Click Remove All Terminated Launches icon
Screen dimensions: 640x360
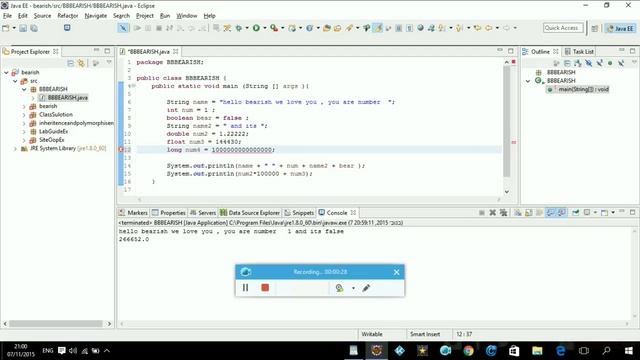504,213
